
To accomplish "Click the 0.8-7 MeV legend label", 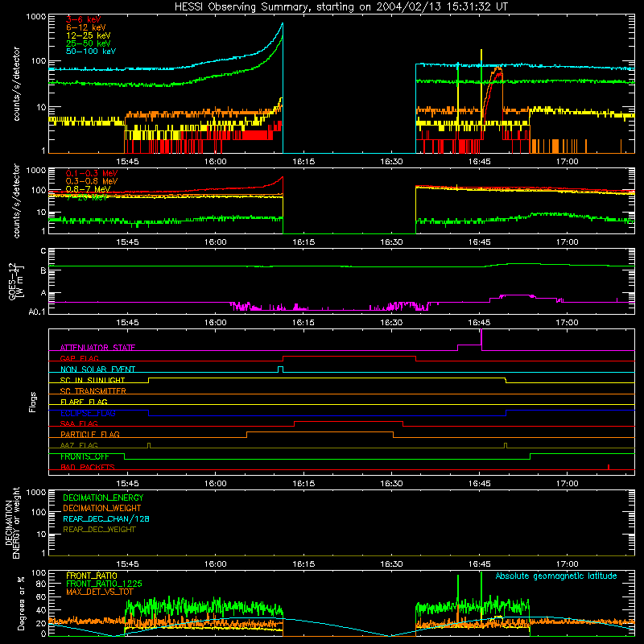I will 88,189.
